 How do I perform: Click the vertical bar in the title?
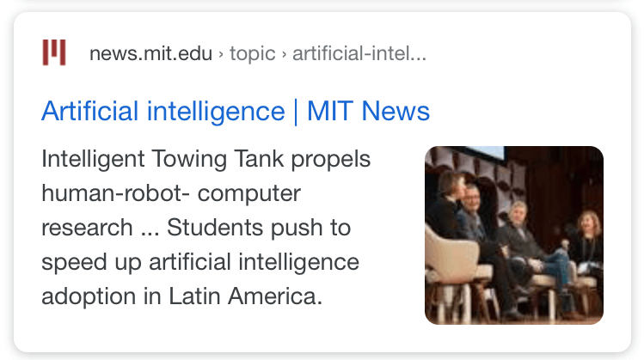click(x=296, y=112)
